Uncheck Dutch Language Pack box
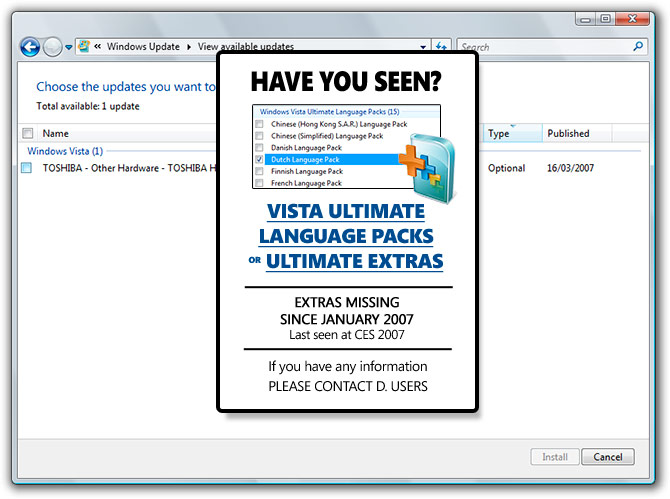Viewport: 670px width, 499px height. pos(259,159)
